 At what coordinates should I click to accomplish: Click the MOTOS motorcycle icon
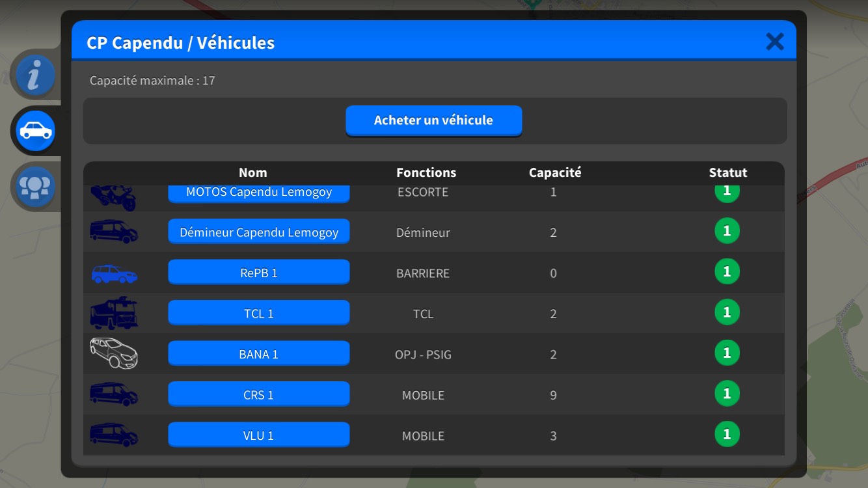tap(114, 197)
